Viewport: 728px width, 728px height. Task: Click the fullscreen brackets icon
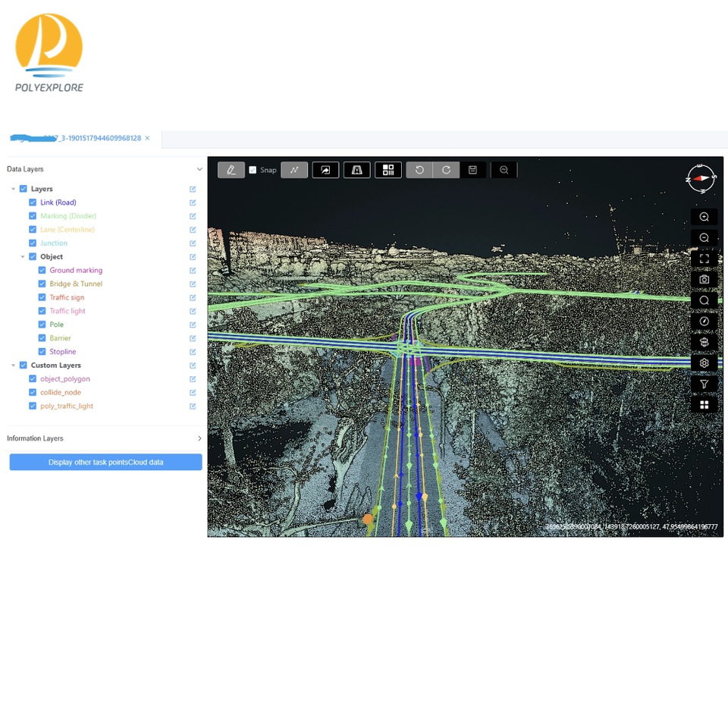704,259
